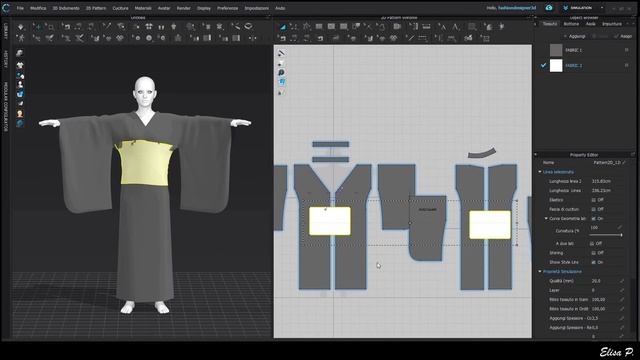Click the pencil edit icon beside Qualità value
The image size is (640, 360).
(x=622, y=281)
